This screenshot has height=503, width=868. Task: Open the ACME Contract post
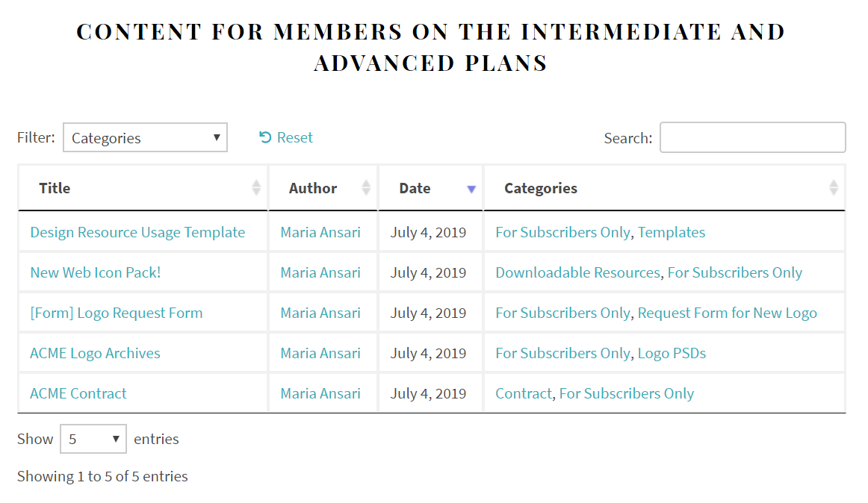coord(78,393)
